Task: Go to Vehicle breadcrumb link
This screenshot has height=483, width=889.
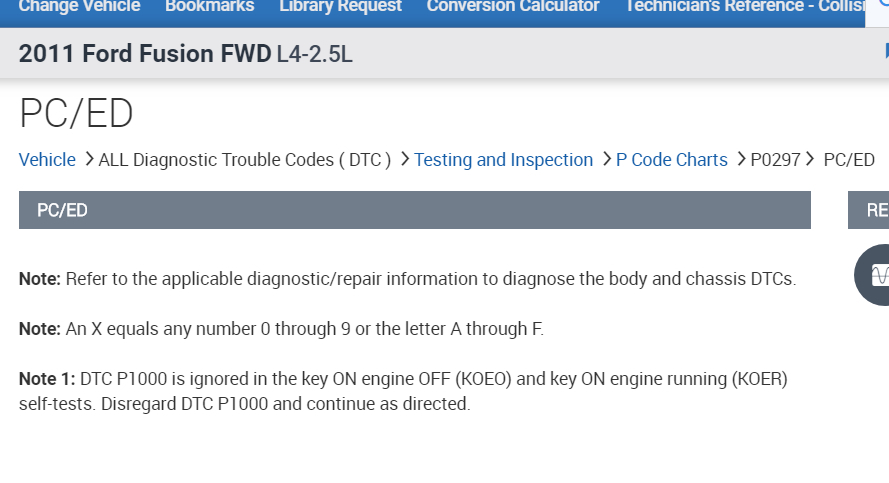Action: 47,160
